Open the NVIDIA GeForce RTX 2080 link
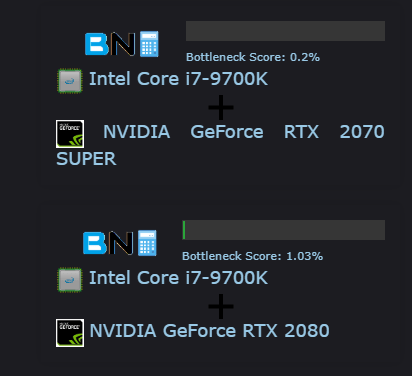This screenshot has height=376, width=412. click(x=209, y=331)
